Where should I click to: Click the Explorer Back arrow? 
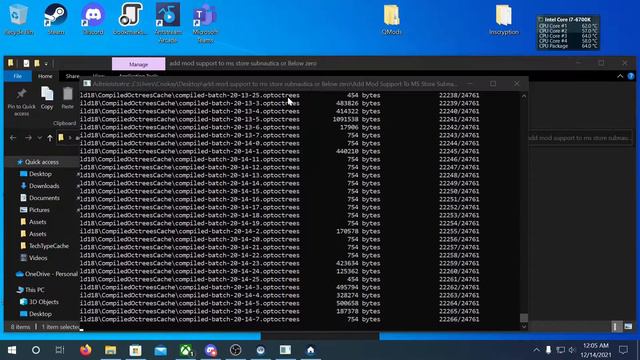click(13, 138)
